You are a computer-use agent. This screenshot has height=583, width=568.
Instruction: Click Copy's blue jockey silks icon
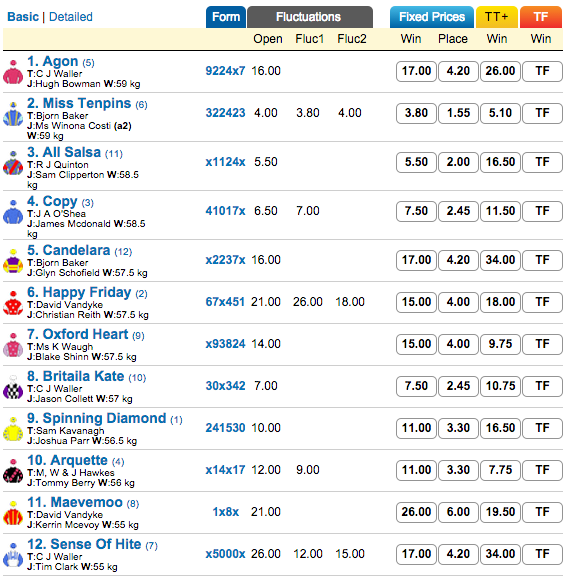click(13, 212)
